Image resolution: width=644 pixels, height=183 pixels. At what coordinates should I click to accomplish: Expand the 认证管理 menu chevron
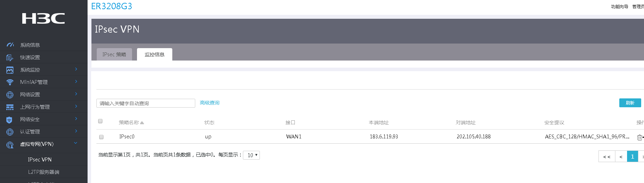point(76,131)
